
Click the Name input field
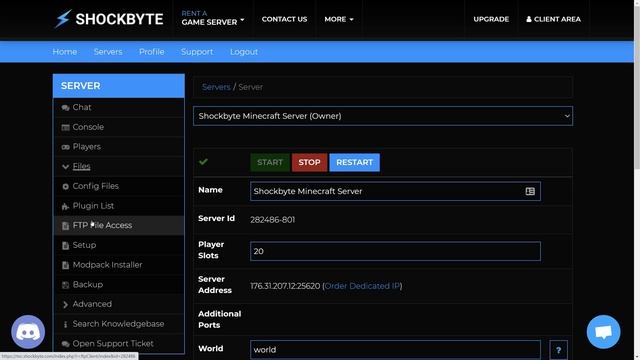[x=395, y=191]
